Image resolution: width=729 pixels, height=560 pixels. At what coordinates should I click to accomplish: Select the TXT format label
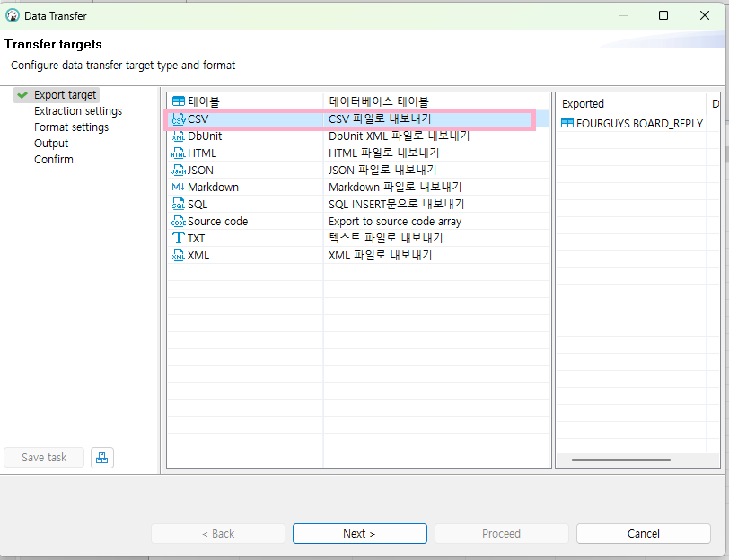(x=197, y=239)
